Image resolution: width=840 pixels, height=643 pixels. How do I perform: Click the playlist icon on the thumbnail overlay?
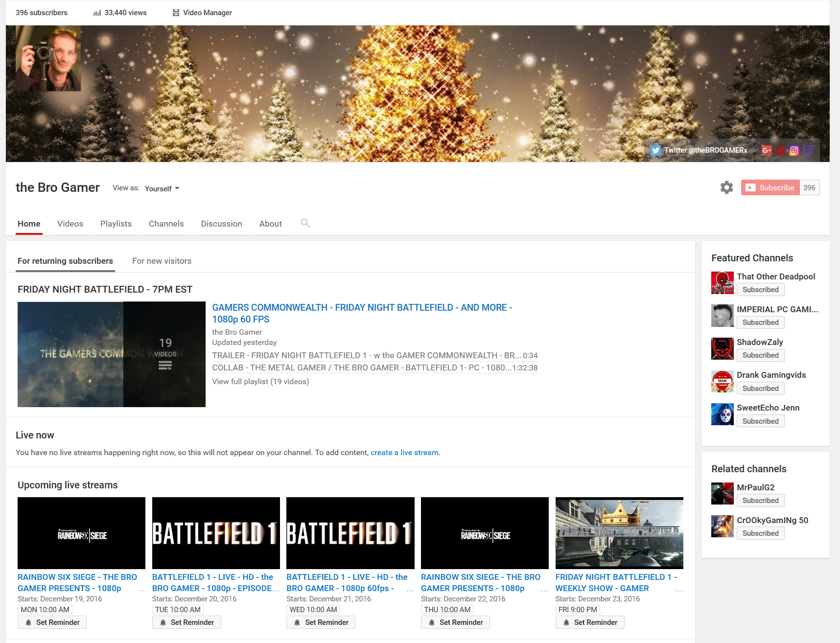click(165, 366)
